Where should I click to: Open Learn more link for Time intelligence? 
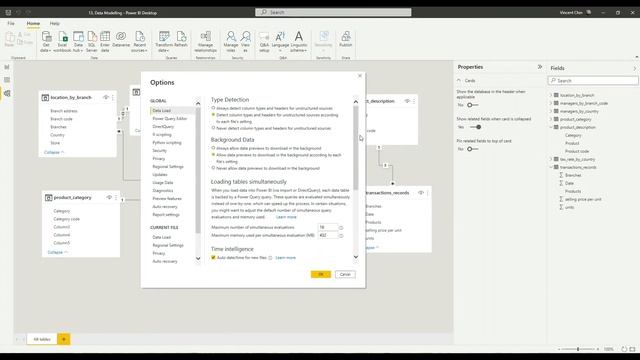[x=285, y=258]
